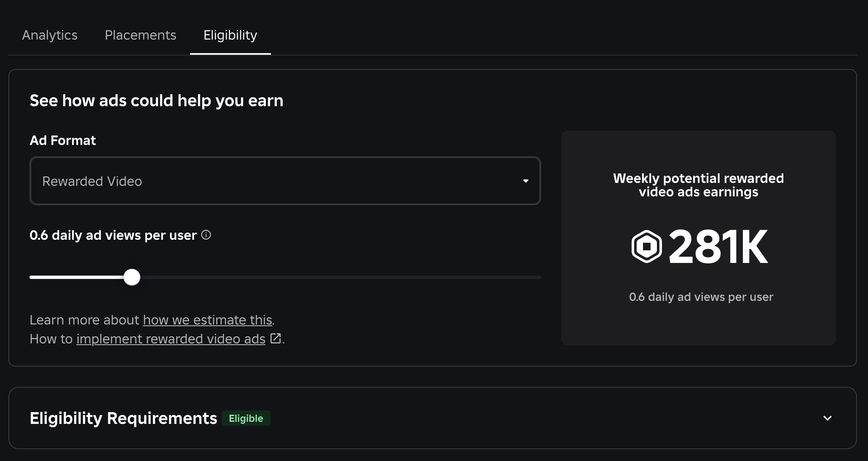Expand the Eligibility Requirements chevron

[827, 418]
